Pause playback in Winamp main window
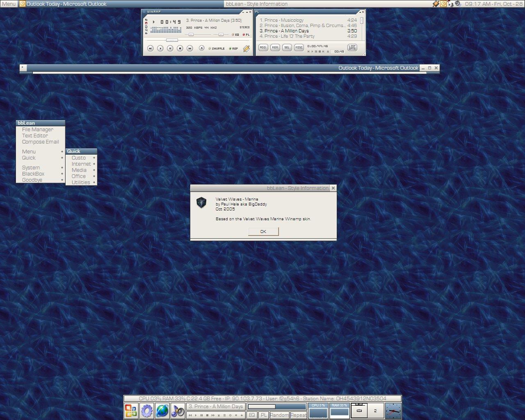Viewport: 525px width, 420px height. point(170,48)
